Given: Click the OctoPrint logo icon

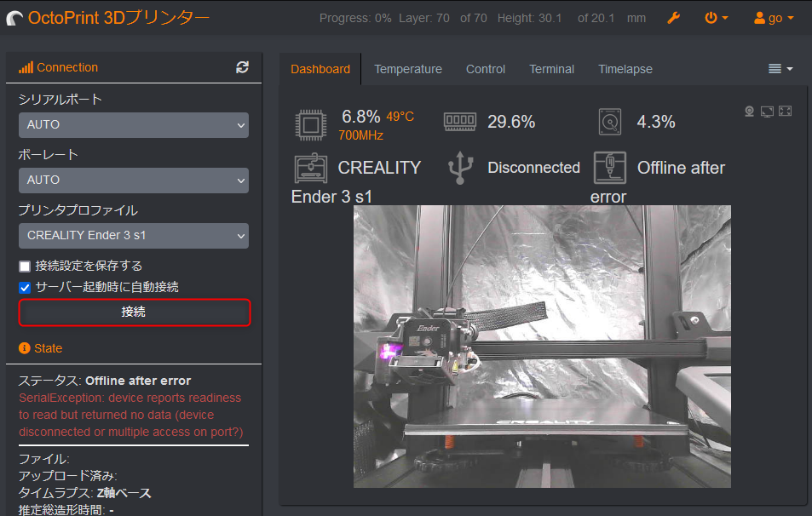Looking at the screenshot, I should point(14,19).
